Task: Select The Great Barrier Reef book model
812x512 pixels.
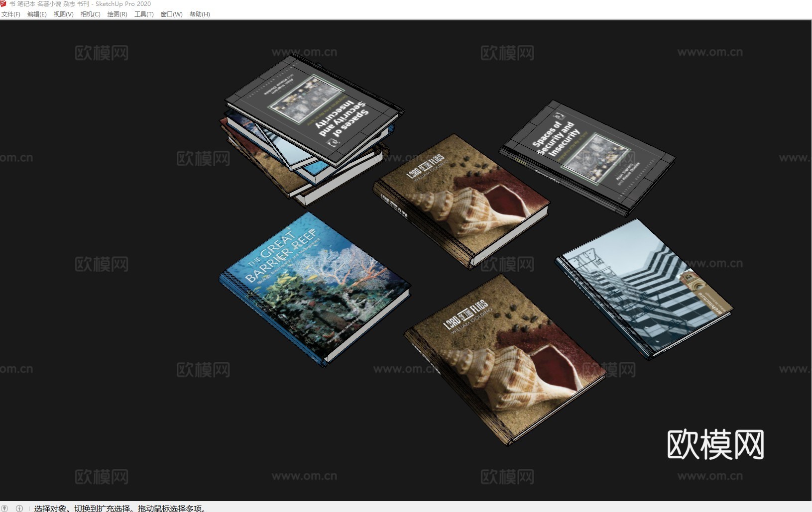Action: (315, 289)
